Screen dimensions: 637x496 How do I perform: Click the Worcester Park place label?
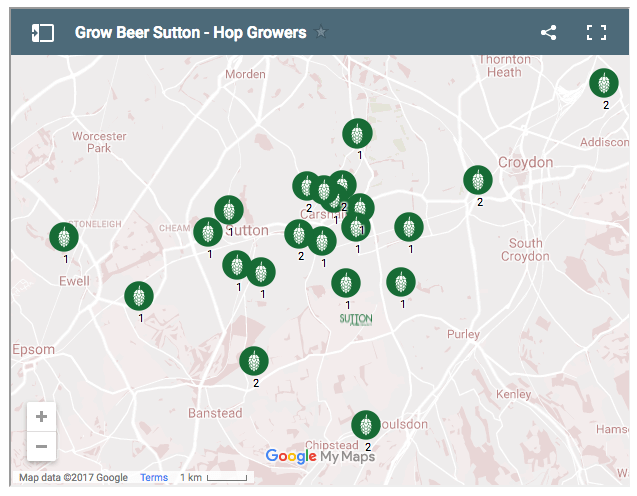(99, 142)
